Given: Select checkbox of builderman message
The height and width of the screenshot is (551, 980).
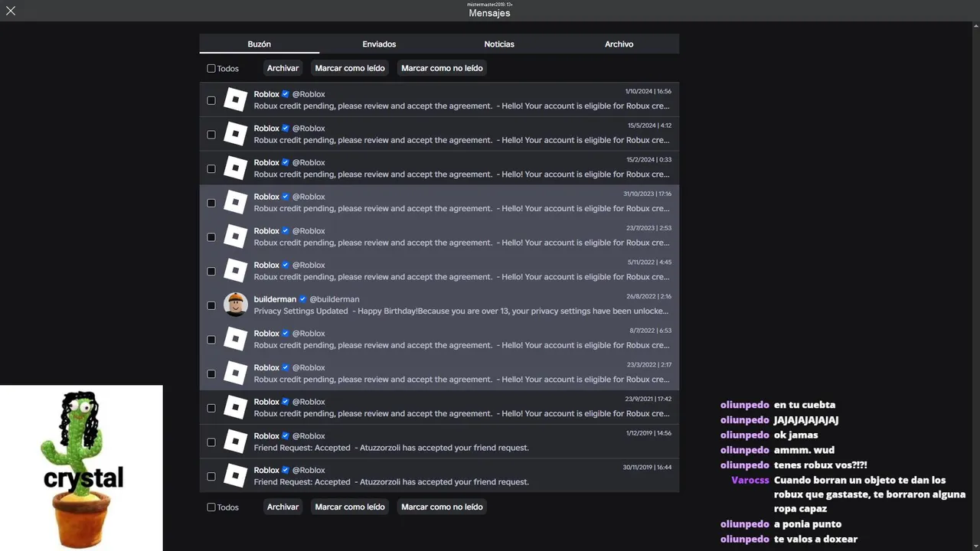Looking at the screenshot, I should coord(211,305).
